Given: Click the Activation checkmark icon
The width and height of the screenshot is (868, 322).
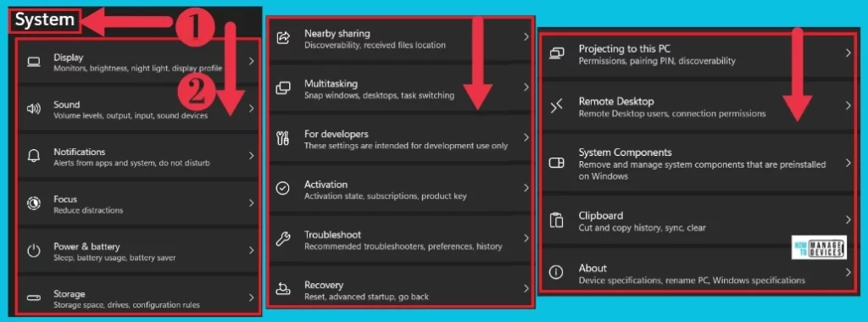Looking at the screenshot, I should 283,189.
